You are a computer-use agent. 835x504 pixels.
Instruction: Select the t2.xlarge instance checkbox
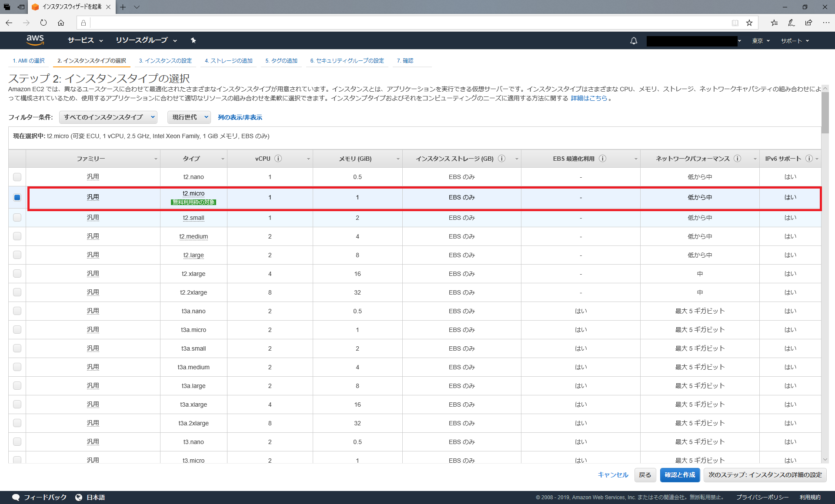[x=17, y=273]
